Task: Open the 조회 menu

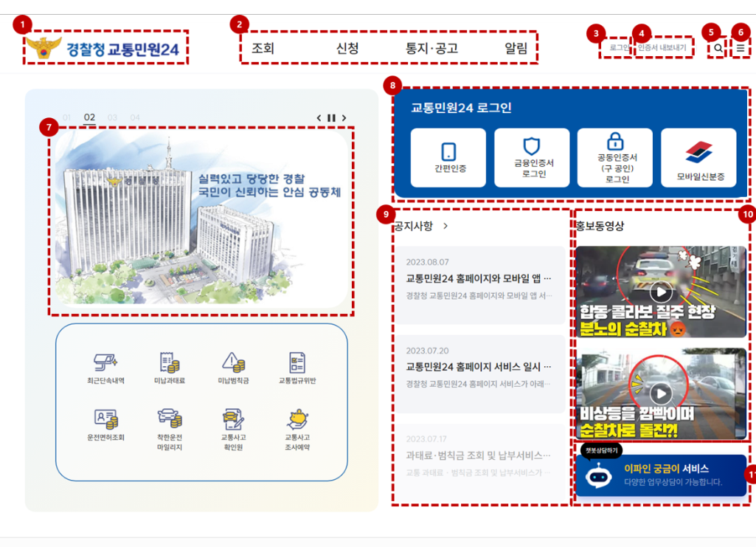Action: 263,48
